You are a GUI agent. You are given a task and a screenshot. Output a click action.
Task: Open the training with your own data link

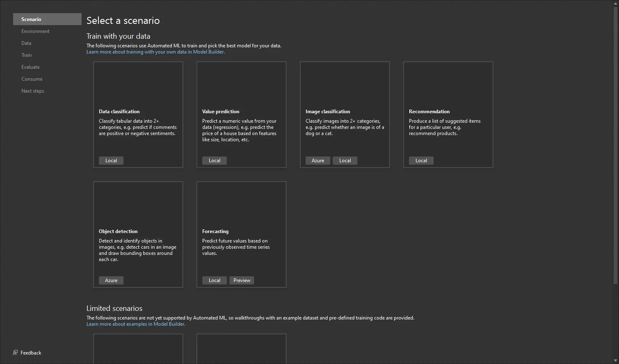click(x=155, y=52)
